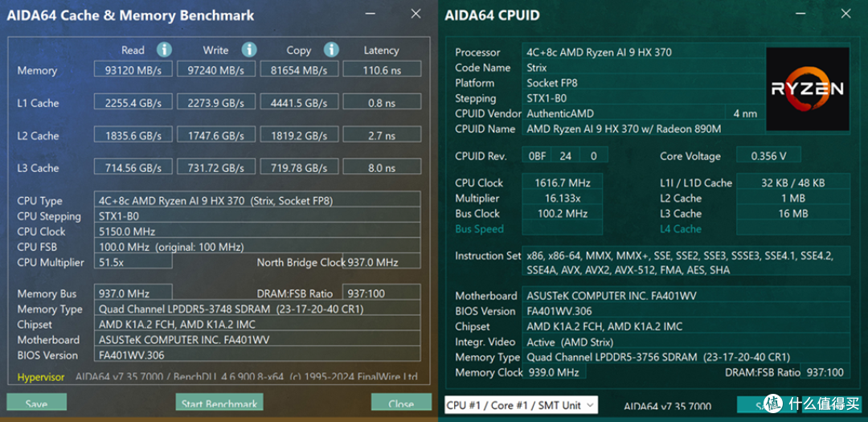Select the Memory Latency value 110.6 ns
The image size is (868, 422).
tap(382, 71)
